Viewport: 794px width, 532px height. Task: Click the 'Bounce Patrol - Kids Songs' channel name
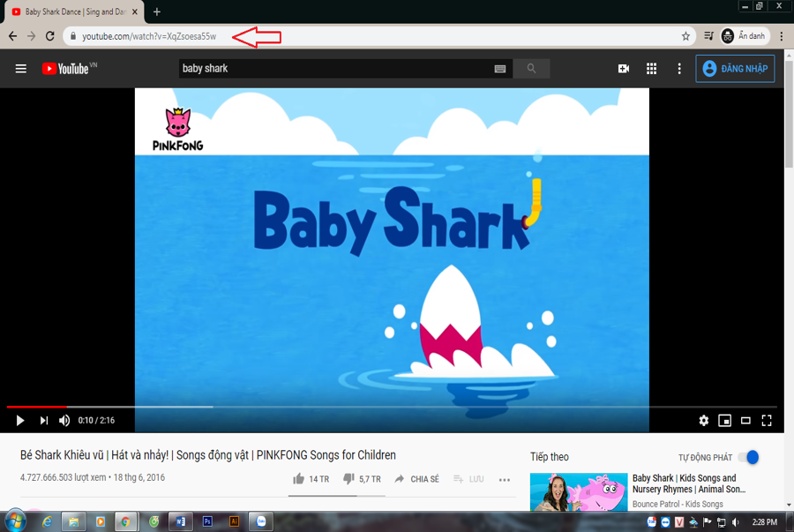tap(678, 504)
